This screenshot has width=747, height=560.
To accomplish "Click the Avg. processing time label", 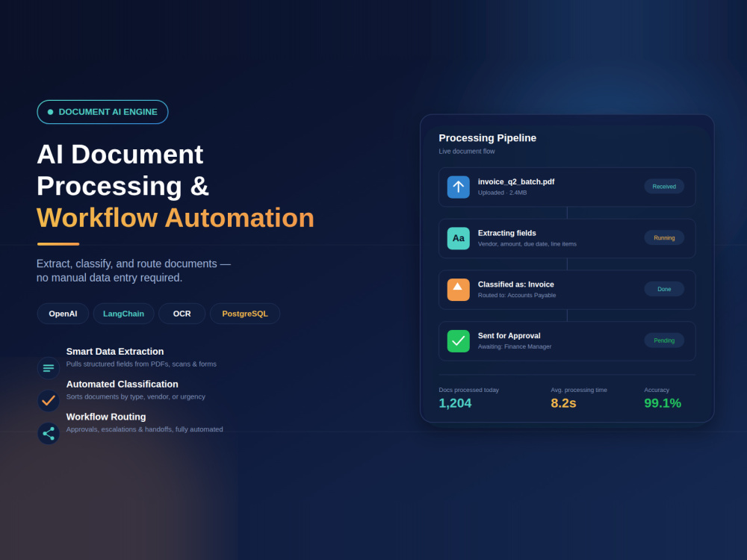I will coord(579,390).
